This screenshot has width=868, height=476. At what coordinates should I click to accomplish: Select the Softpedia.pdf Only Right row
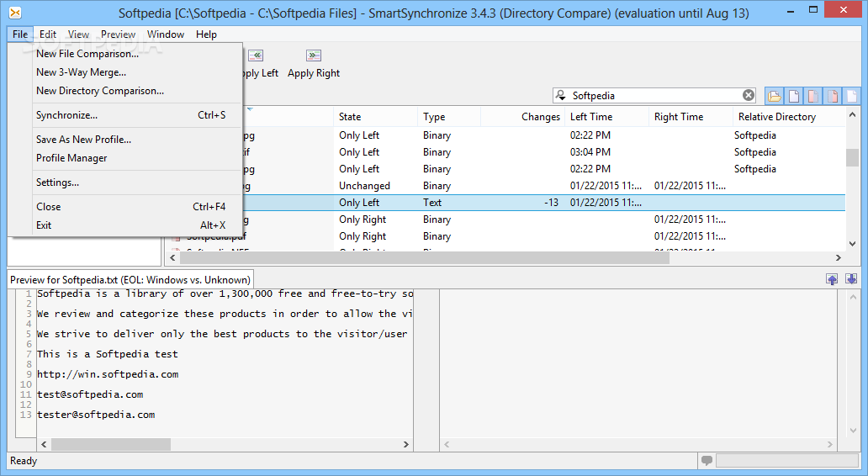tap(506, 236)
